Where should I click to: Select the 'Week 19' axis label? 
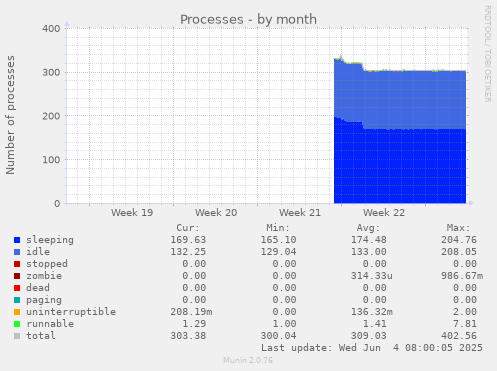coord(132,213)
